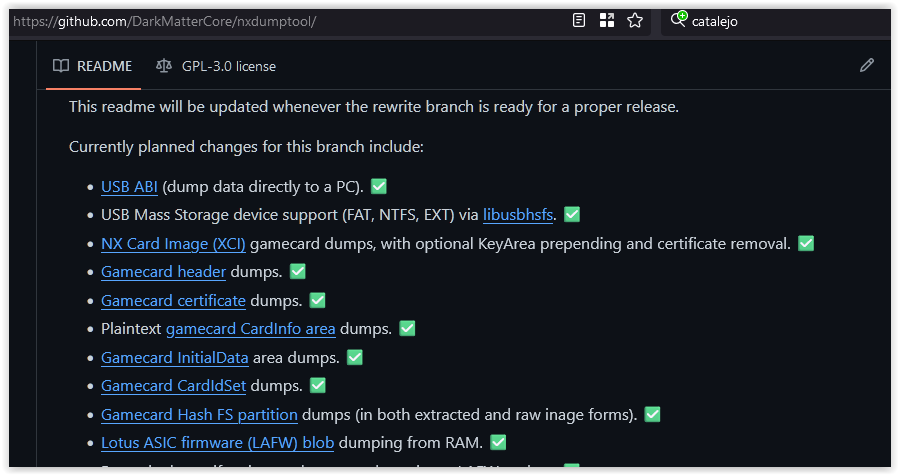The width and height of the screenshot is (899, 475).
Task: Bookmark this page with the star icon
Action: click(635, 21)
